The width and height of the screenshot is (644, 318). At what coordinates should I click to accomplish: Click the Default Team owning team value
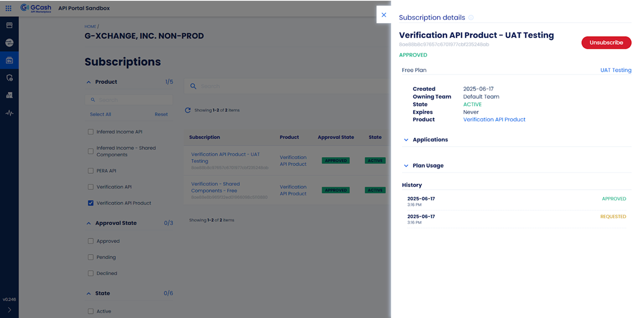point(481,97)
